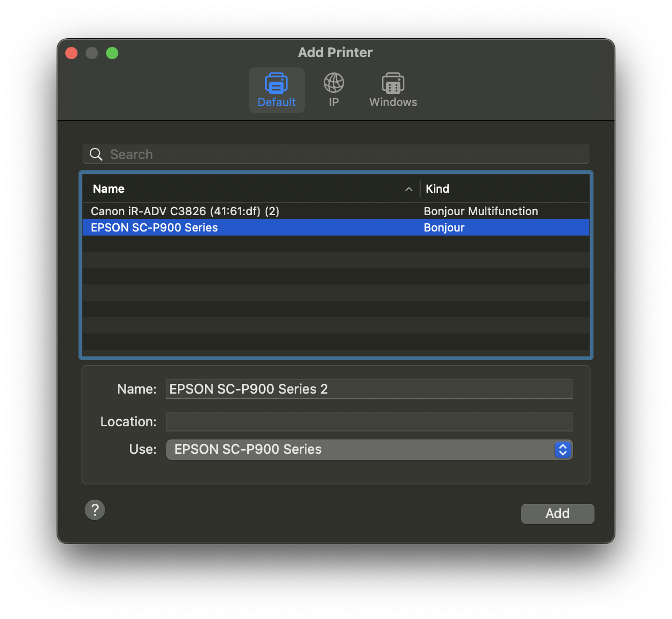Close the Add Printer window
672x619 pixels.
71,53
